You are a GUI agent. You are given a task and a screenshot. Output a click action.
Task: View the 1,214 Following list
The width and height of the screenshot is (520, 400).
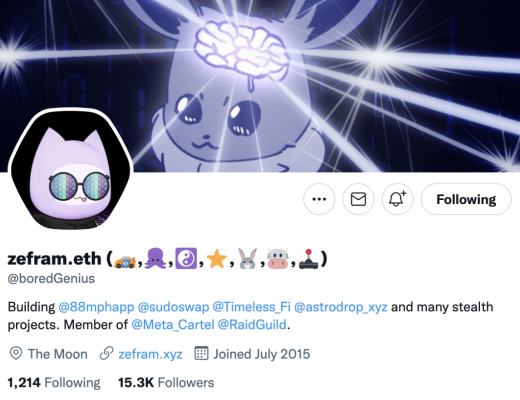[x=54, y=383]
